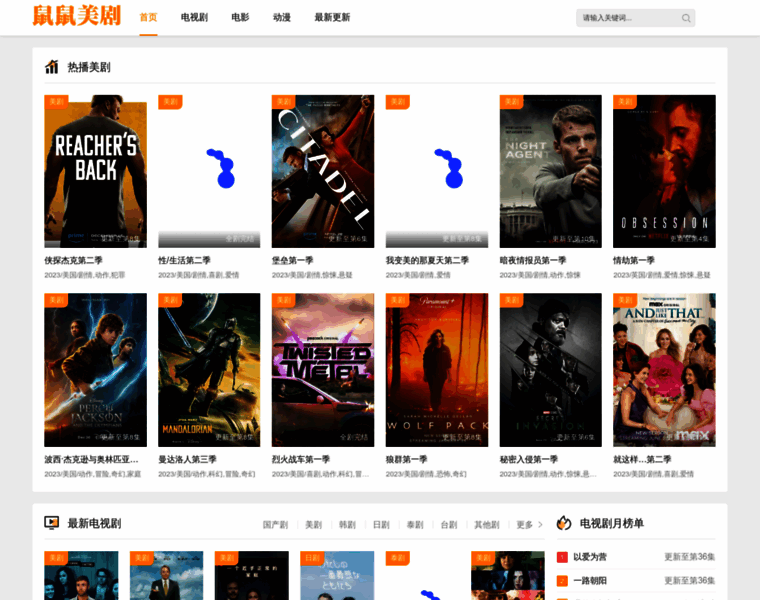Click the 美剧 badge on the Twisted Metal poster
Image resolution: width=760 pixels, height=600 pixels.
[x=284, y=300]
